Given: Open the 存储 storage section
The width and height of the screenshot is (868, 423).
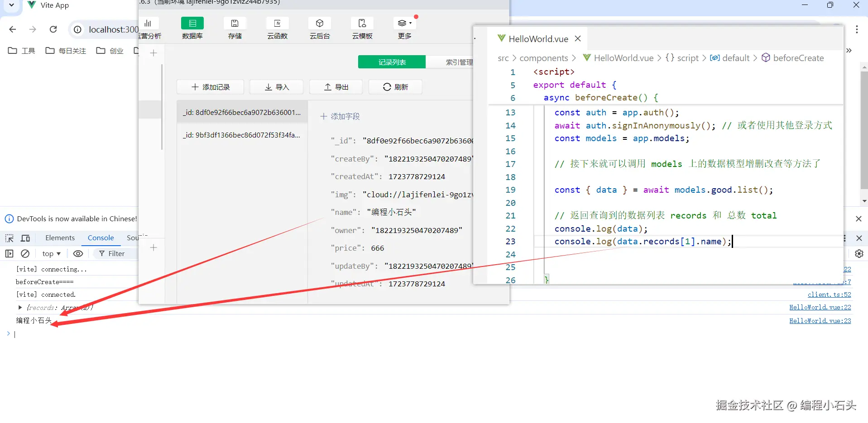Looking at the screenshot, I should click(235, 29).
